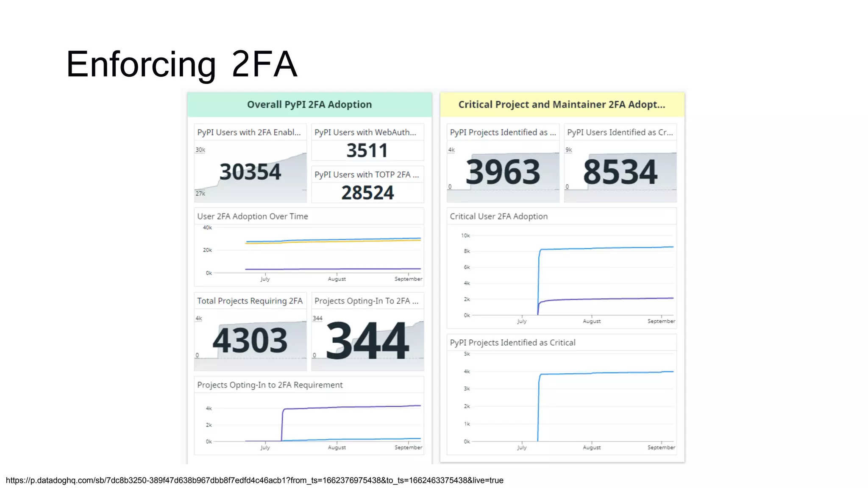Screen dimensions: 868x488
Task: Click the Critical Project and Maintainer header
Action: tap(562, 105)
